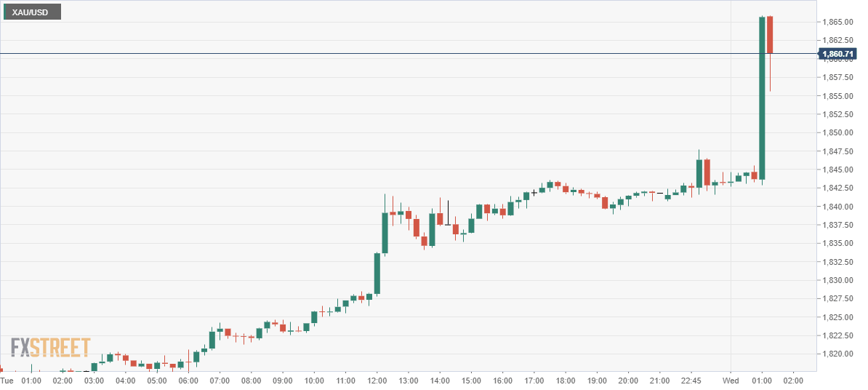Viewport: 868px width, 390px height.
Task: Click the 12:00 time axis label
Action: [377, 380]
